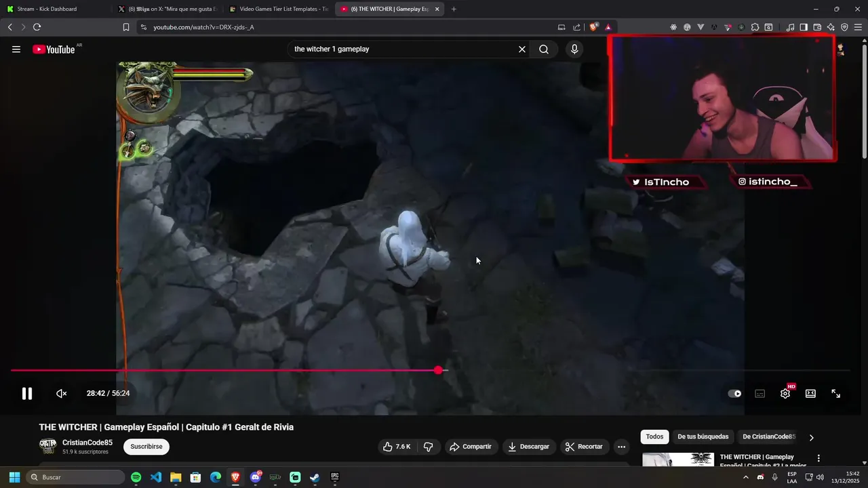Open the YouTube guide hamburger menu
The height and width of the screenshot is (488, 868).
pyautogui.click(x=16, y=49)
